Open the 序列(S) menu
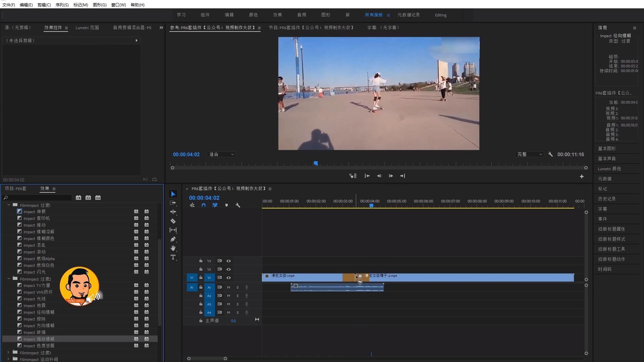Image resolution: width=644 pixels, height=362 pixels. pyautogui.click(x=62, y=5)
